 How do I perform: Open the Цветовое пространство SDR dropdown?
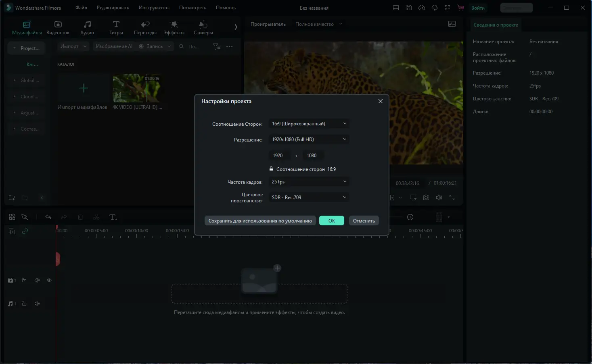click(309, 197)
